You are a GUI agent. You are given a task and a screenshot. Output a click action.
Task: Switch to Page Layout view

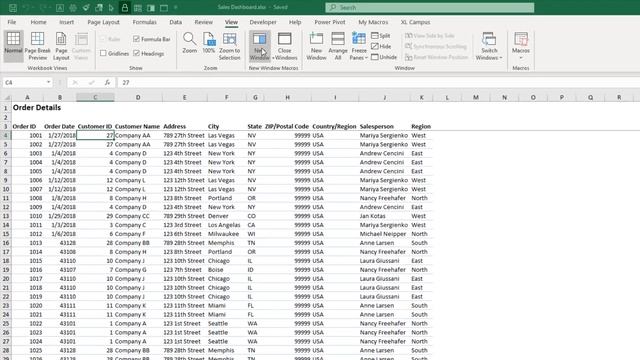tap(61, 46)
